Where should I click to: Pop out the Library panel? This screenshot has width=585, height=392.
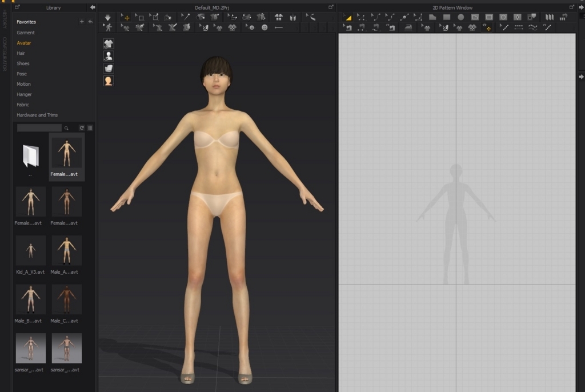[17, 7]
